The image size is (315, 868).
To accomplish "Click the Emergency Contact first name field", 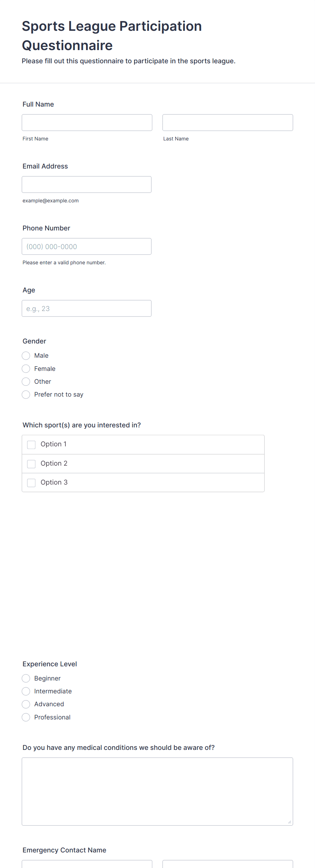I will [87, 864].
